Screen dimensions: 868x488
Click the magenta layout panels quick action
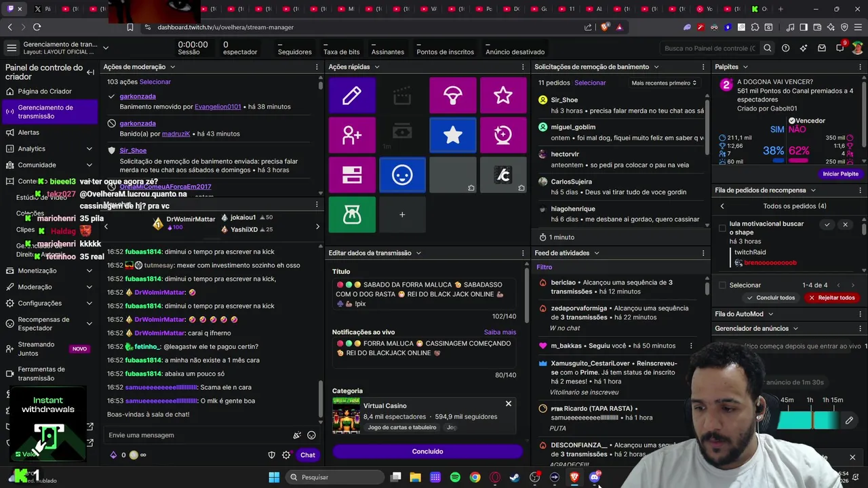coord(352,175)
